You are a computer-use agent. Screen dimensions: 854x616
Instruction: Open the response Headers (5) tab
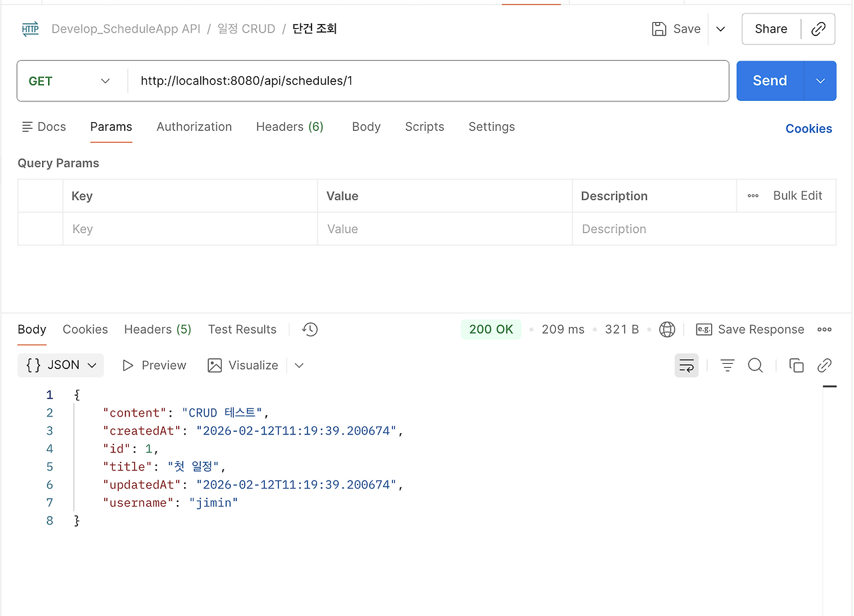[x=157, y=329]
